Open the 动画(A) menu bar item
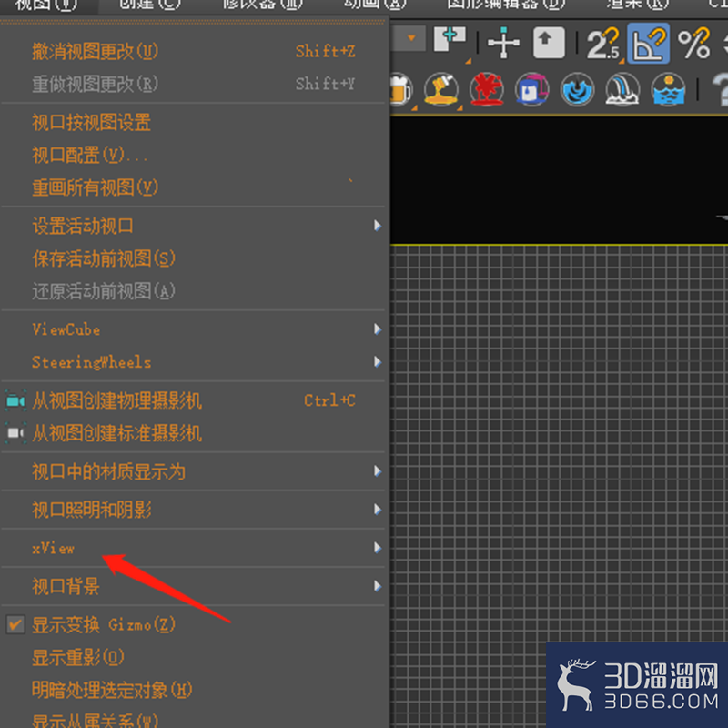Screen dimensions: 728x728 point(375,5)
